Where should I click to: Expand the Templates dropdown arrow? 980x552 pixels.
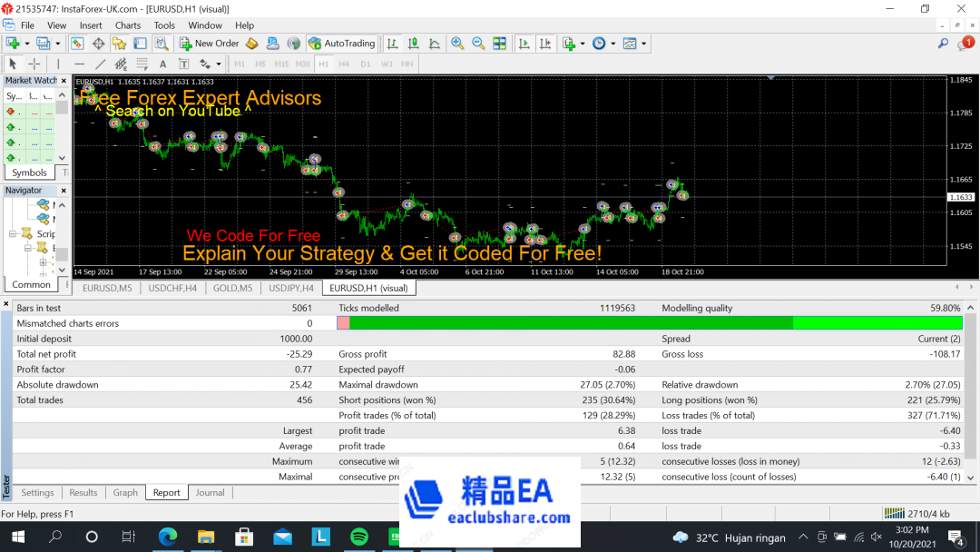[x=643, y=44]
